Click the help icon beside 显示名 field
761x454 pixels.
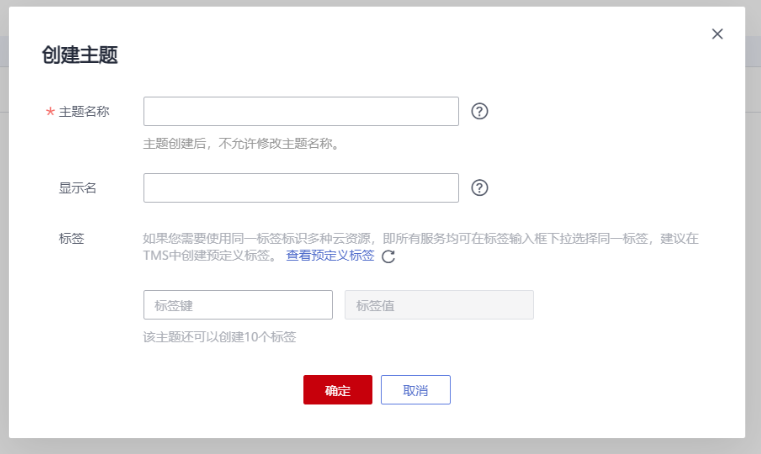tap(479, 187)
